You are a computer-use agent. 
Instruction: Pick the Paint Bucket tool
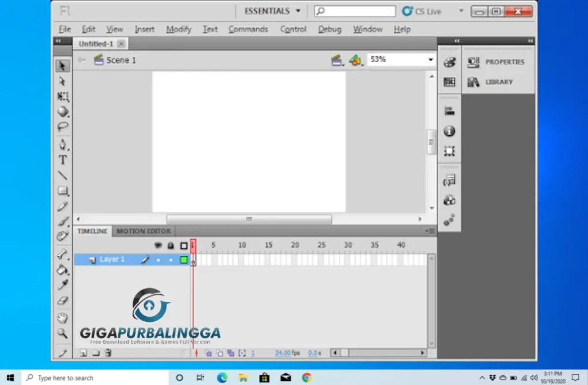(x=63, y=270)
